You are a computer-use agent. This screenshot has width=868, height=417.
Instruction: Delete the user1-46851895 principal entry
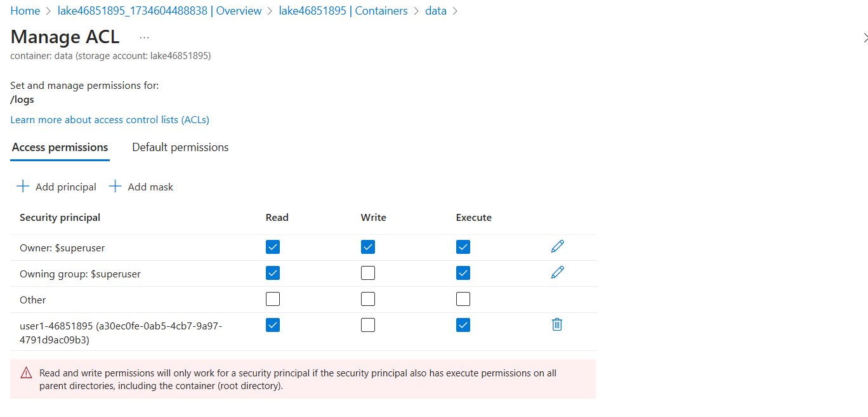(x=557, y=324)
